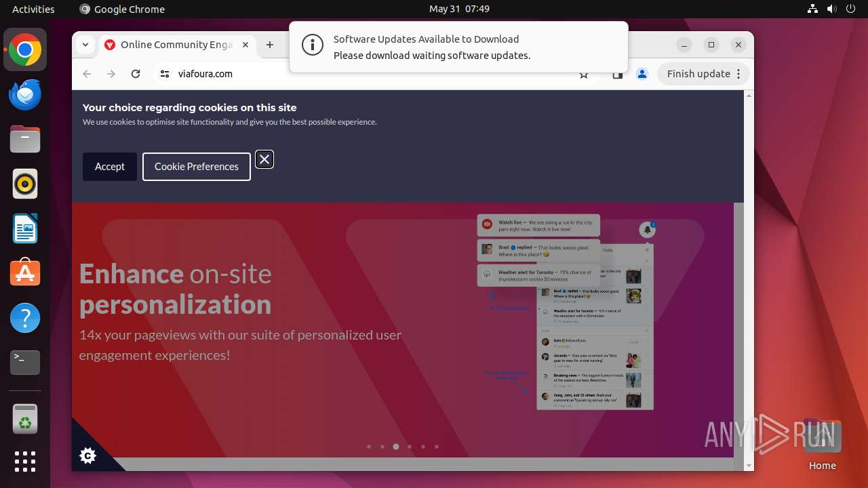Open Software Updates Available notification
This screenshot has width=868, height=488.
458,47
